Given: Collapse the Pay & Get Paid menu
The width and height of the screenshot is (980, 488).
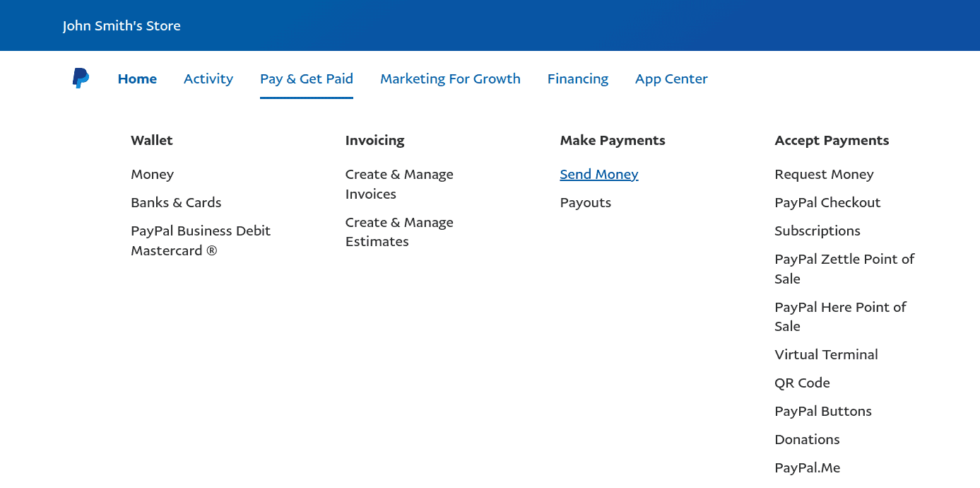Looking at the screenshot, I should (x=307, y=79).
